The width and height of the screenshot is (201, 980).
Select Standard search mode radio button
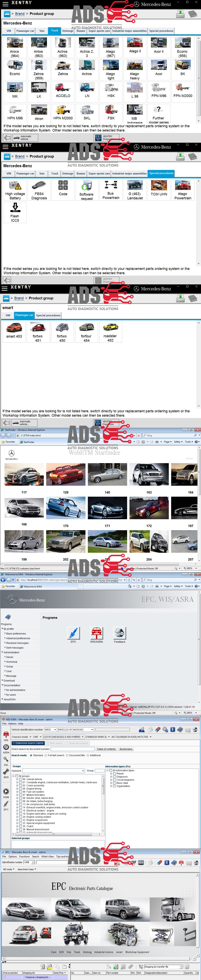[31, 755]
